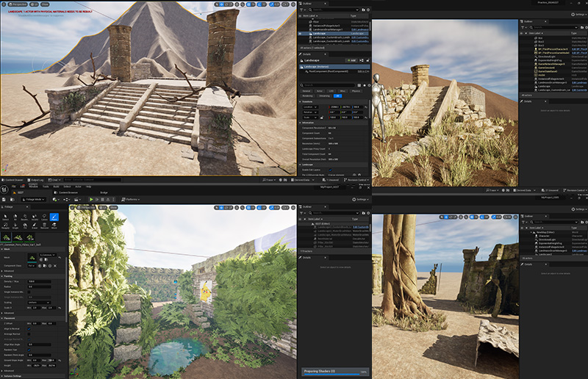Open the Build menu
Viewport: 588px width, 379px height.
click(x=56, y=187)
